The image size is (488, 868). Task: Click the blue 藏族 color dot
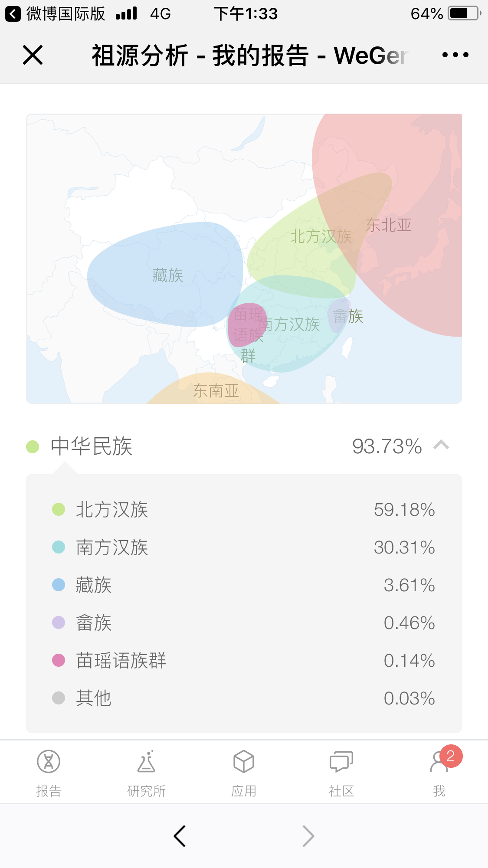click(x=59, y=585)
